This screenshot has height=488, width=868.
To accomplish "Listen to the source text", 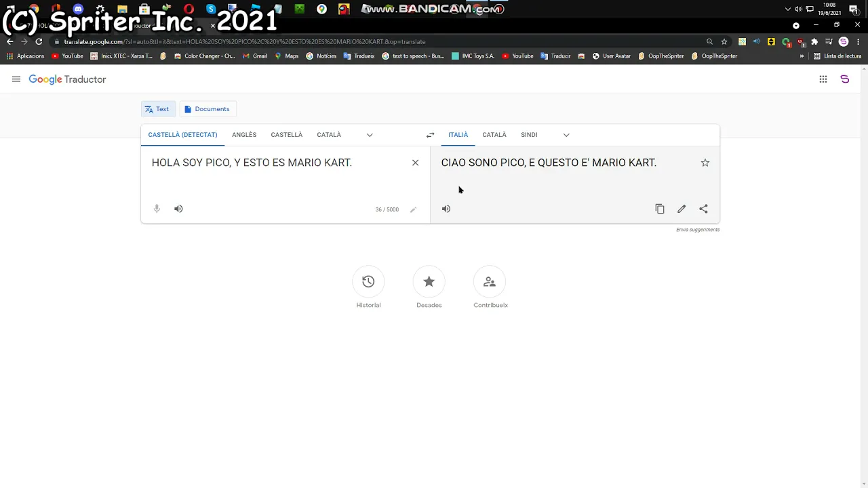I will point(178,209).
